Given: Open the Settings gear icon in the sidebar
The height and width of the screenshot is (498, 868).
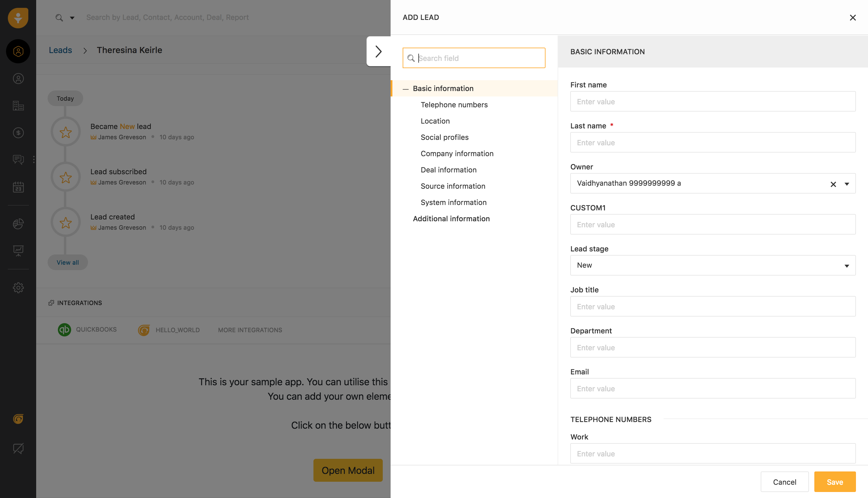Looking at the screenshot, I should [18, 288].
